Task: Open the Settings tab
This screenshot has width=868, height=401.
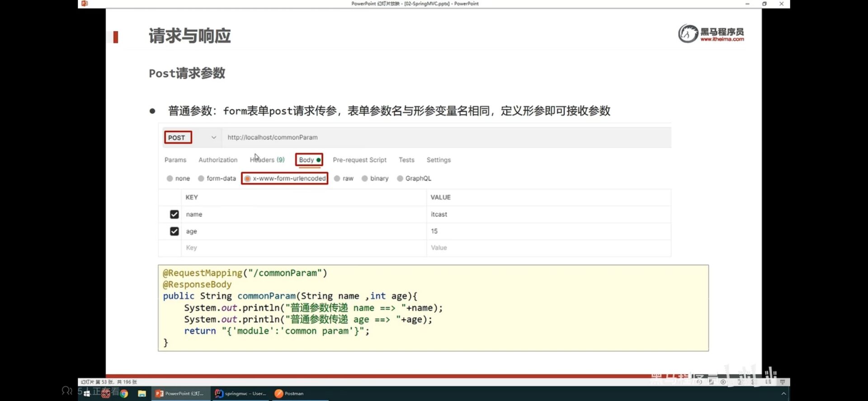Action: click(x=439, y=160)
